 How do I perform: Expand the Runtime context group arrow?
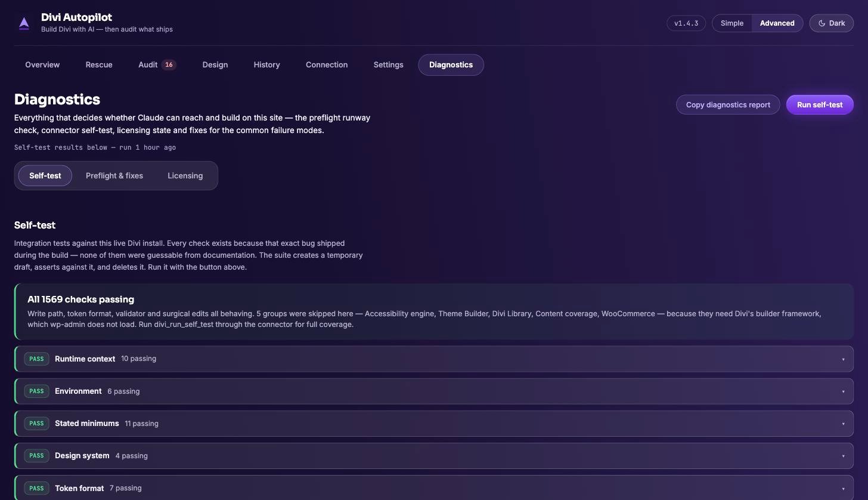[x=843, y=359]
